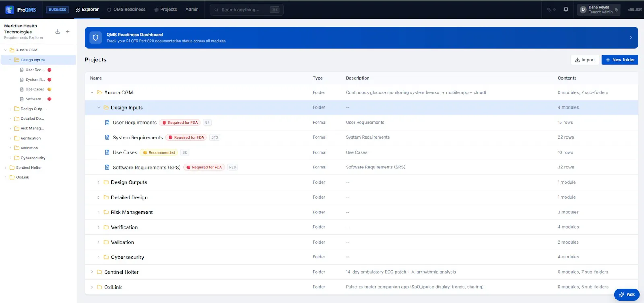Collapse Design Inputs row in the table
This screenshot has width=644, height=303.
99,107
